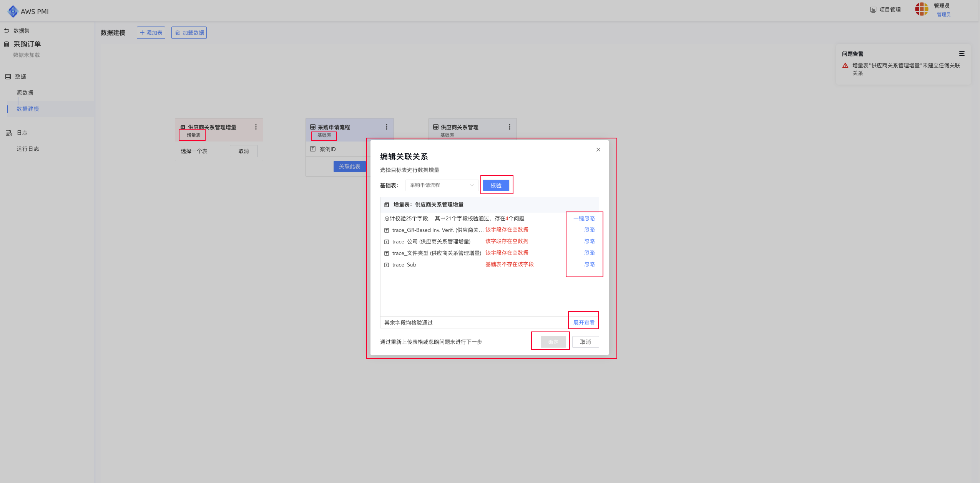Image resolution: width=980 pixels, height=483 pixels.
Task: Click the 数据 section icon in sidebar
Action: [x=8, y=77]
